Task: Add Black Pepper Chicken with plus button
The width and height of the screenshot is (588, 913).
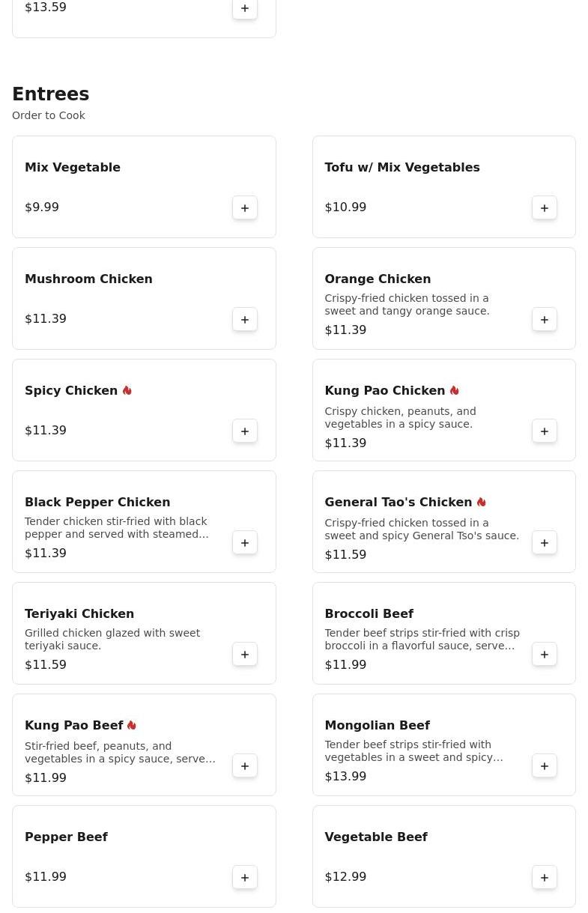Action: coord(245,543)
